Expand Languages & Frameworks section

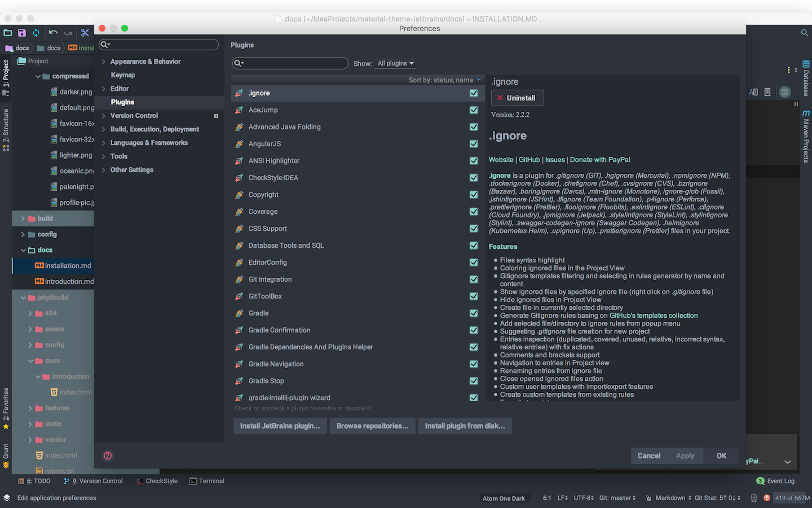click(104, 143)
